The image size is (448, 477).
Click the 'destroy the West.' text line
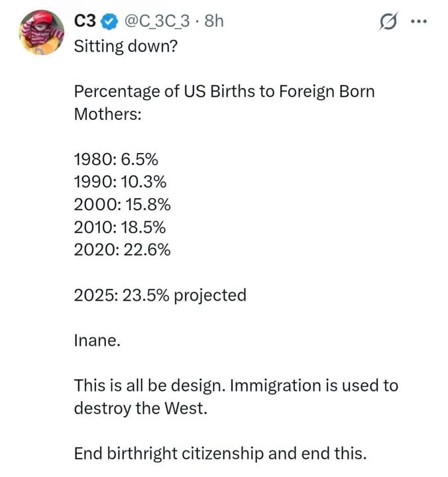tap(140, 408)
